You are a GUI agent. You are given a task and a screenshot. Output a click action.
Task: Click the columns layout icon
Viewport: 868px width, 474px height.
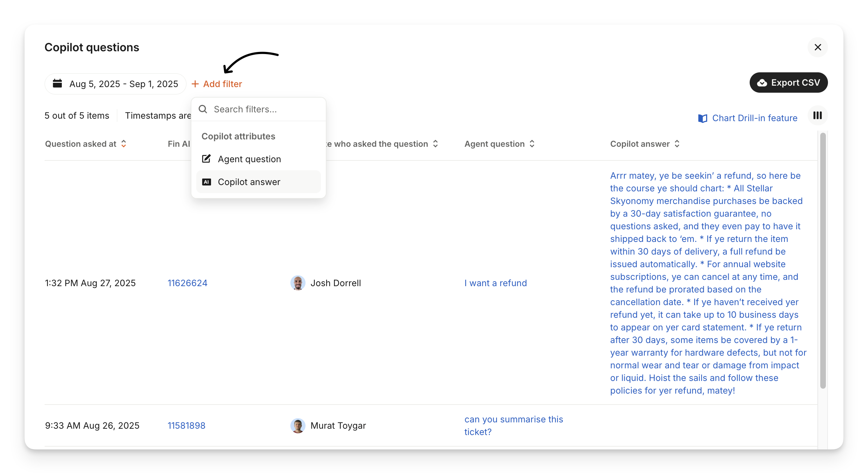[817, 116]
